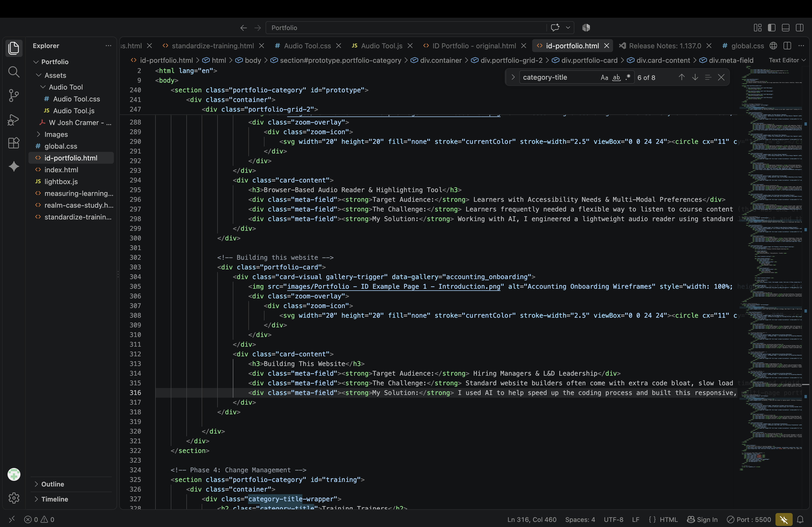Toggle Find in Selection
This screenshot has width=812, height=527.
(708, 77)
